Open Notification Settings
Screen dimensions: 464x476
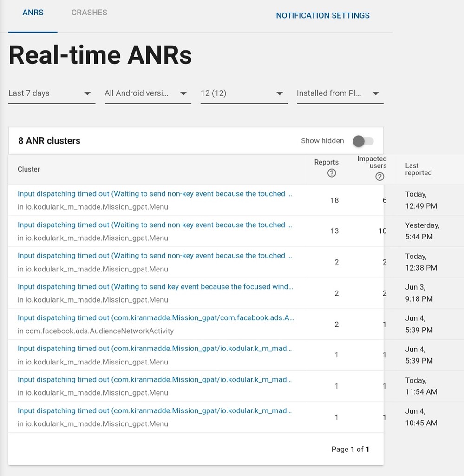coord(322,16)
